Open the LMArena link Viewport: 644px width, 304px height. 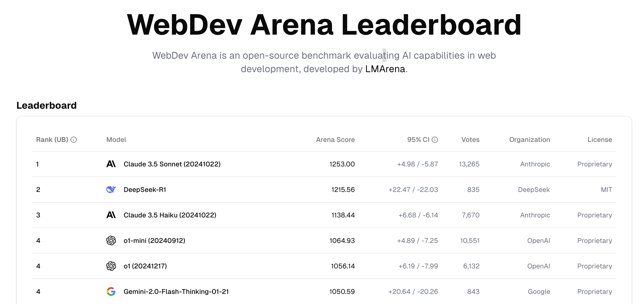tap(385, 69)
